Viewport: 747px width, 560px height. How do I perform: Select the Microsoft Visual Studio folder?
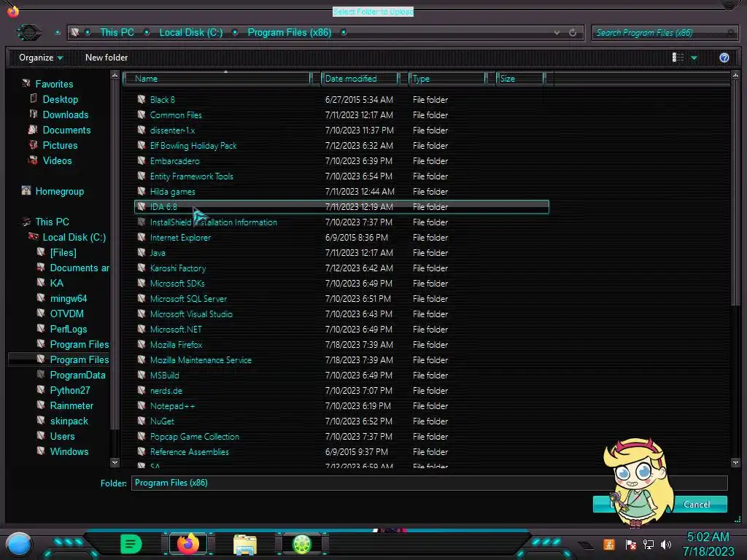coord(191,314)
